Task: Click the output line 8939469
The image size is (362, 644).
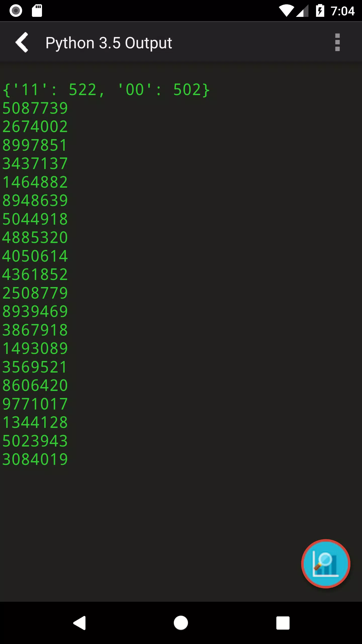Action: click(x=35, y=311)
